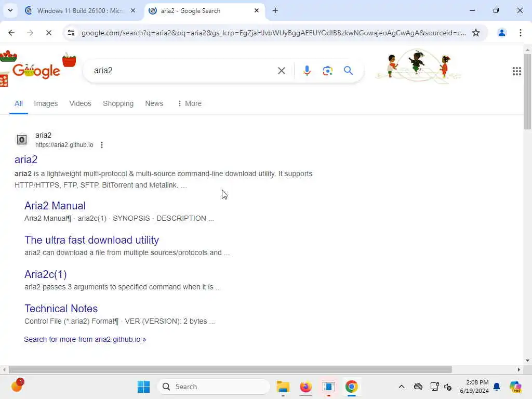This screenshot has height=399, width=532.
Task: Open the notification bell
Action: tap(497, 387)
